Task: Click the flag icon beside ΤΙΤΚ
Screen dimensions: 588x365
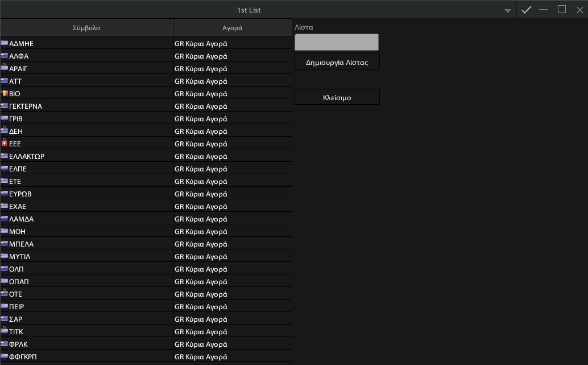Action: [x=5, y=330]
